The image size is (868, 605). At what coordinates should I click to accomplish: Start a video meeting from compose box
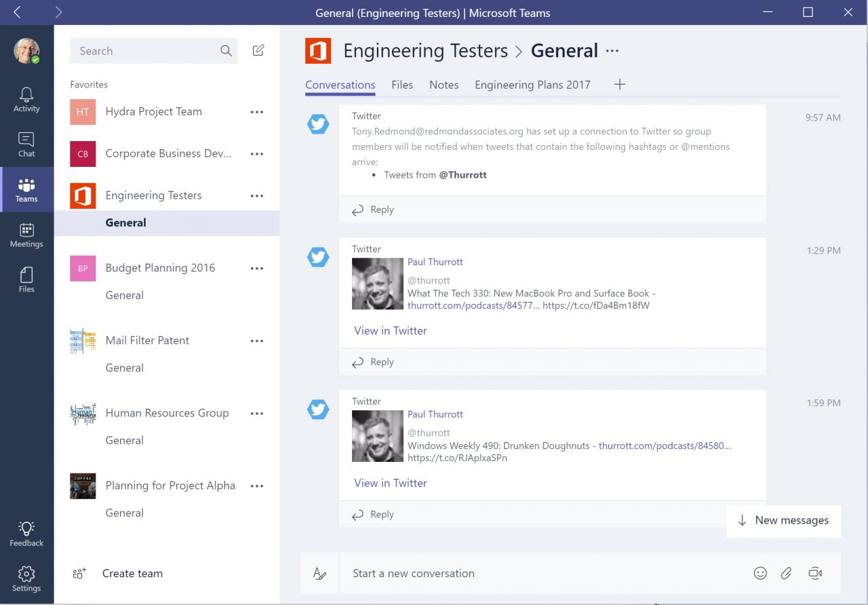815,573
